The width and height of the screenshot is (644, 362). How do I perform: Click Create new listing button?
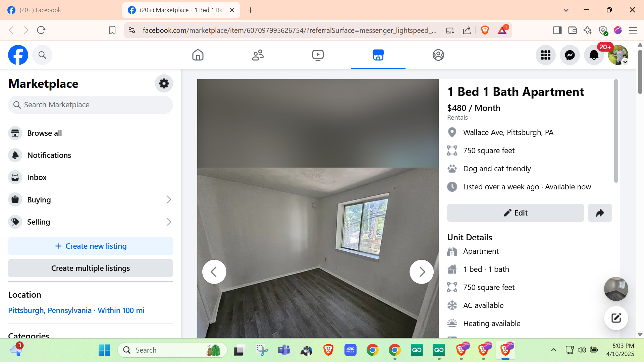click(91, 246)
